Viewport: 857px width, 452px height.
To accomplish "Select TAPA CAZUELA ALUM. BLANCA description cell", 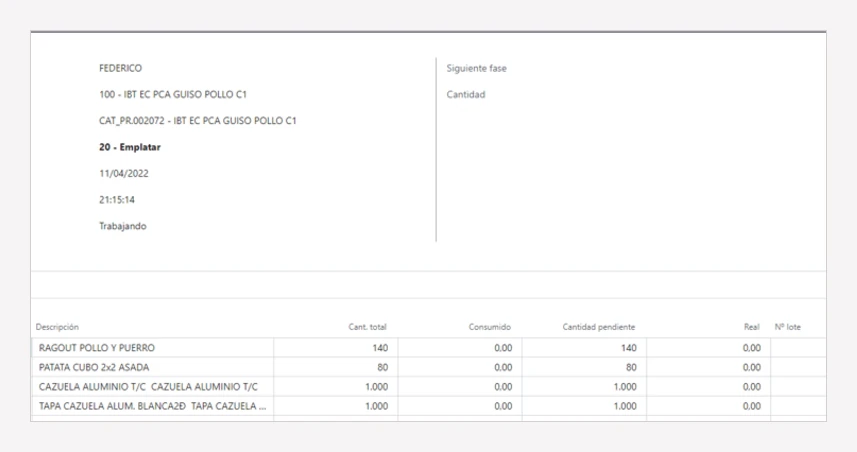I will pyautogui.click(x=152, y=406).
